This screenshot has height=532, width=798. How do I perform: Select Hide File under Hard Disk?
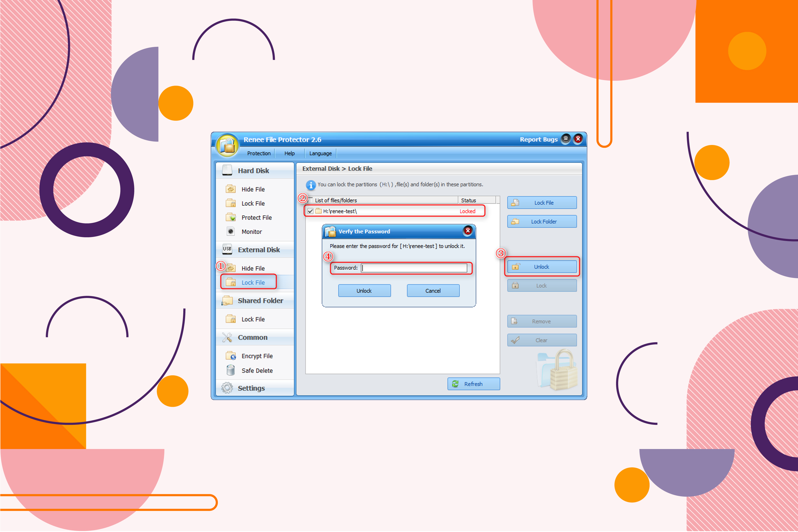click(x=253, y=189)
